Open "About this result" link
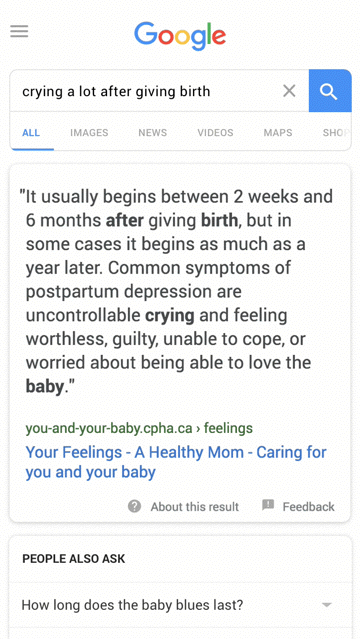The width and height of the screenshot is (360, 639). click(194, 507)
